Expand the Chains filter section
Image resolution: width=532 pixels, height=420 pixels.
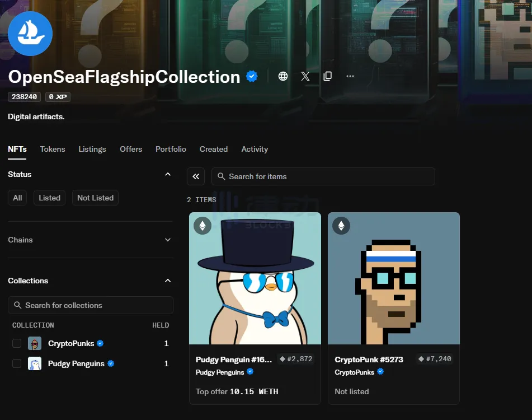pyautogui.click(x=168, y=240)
